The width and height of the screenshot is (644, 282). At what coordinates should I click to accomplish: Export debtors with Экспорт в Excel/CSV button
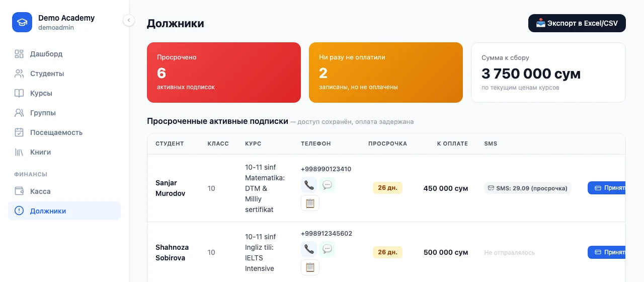[x=577, y=23]
